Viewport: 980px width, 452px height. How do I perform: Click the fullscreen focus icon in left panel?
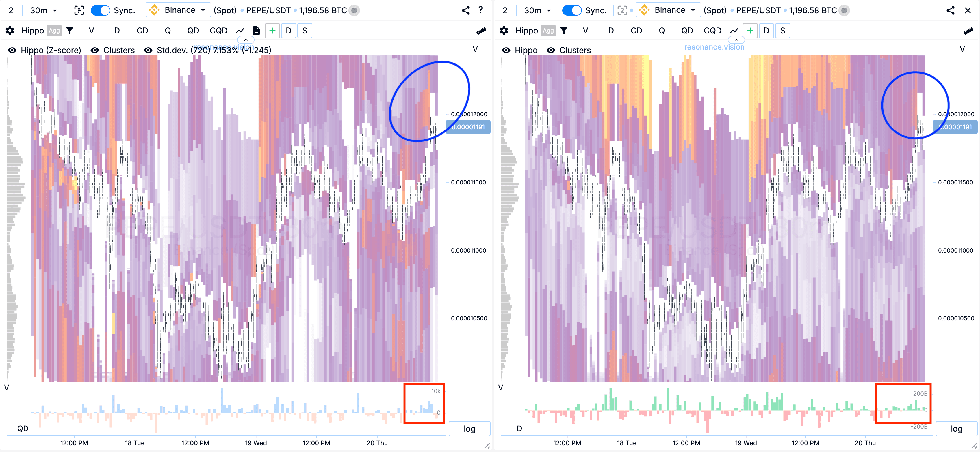click(79, 10)
